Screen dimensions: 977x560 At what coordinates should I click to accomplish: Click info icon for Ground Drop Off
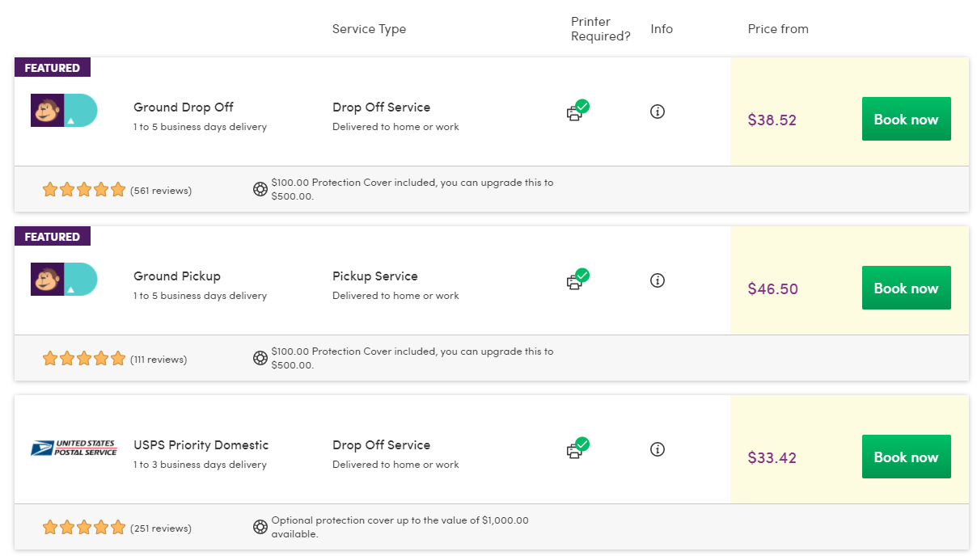(658, 112)
